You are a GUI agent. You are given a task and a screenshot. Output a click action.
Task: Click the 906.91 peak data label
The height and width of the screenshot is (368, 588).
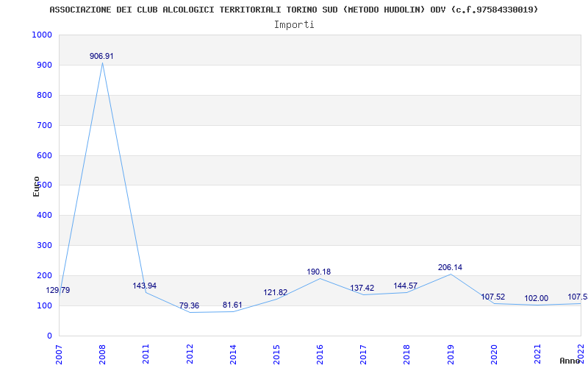coord(101,57)
